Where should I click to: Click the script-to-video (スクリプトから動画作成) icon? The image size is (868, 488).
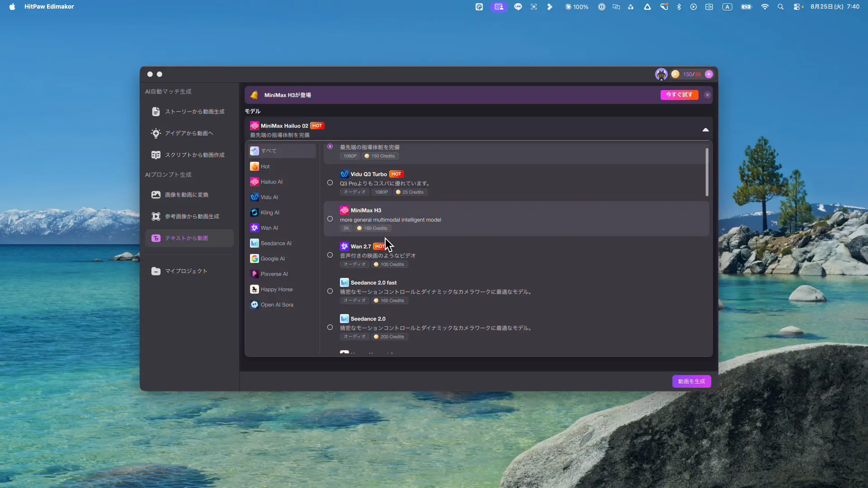(x=156, y=155)
